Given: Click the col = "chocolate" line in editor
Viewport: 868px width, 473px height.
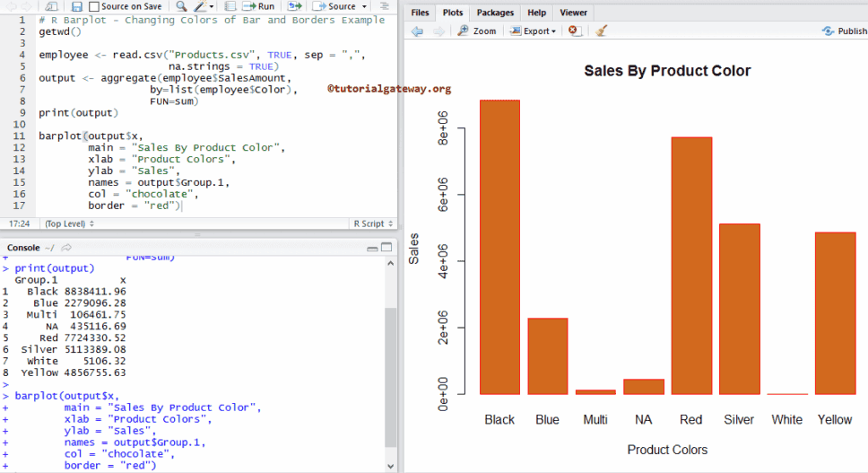Looking at the screenshot, I should pos(143,195).
